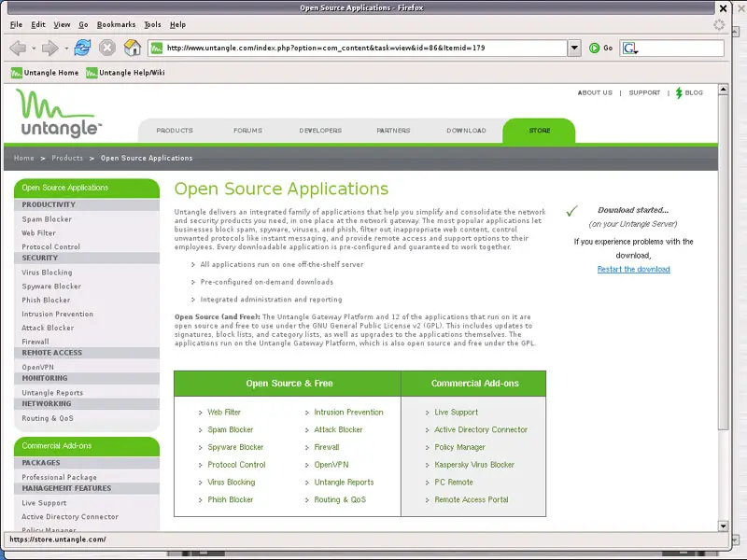This screenshot has width=747, height=560.
Task: Click the Open Source Applications sidebar header
Action: pos(87,189)
